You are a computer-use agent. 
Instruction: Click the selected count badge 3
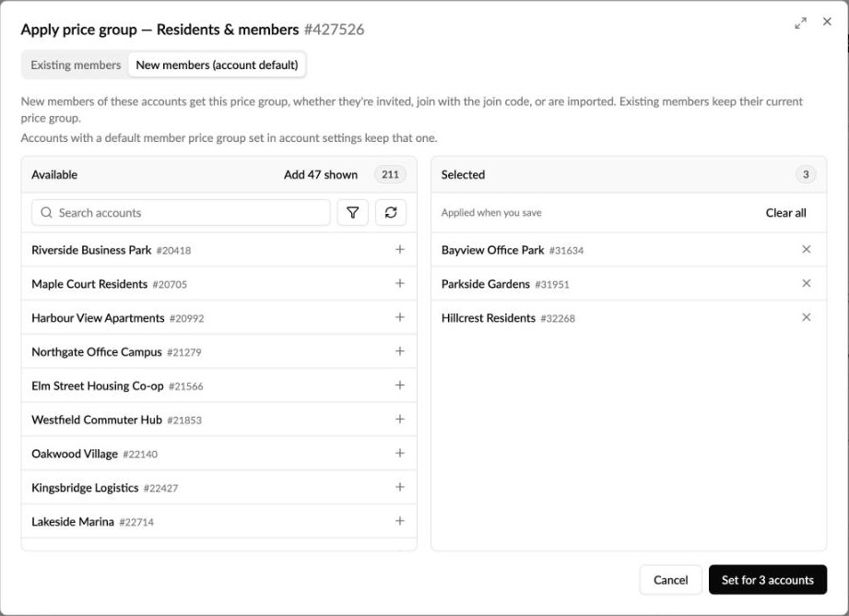tap(806, 174)
